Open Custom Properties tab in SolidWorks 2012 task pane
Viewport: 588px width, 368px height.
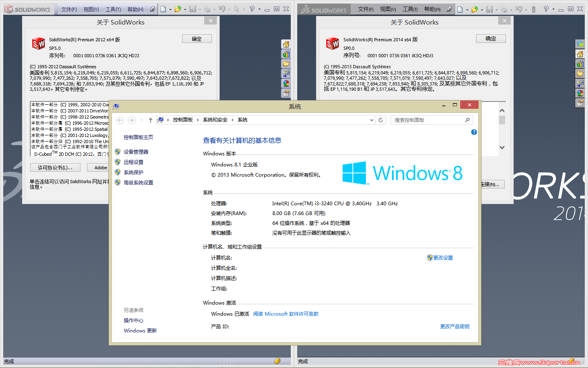point(286,93)
